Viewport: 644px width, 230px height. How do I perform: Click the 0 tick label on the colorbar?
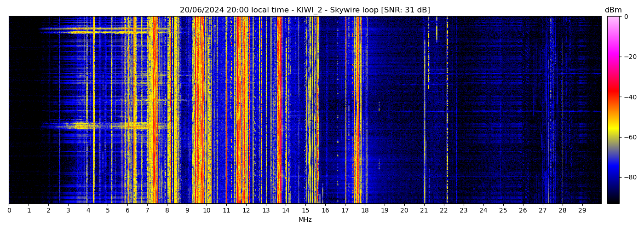tap(626, 17)
